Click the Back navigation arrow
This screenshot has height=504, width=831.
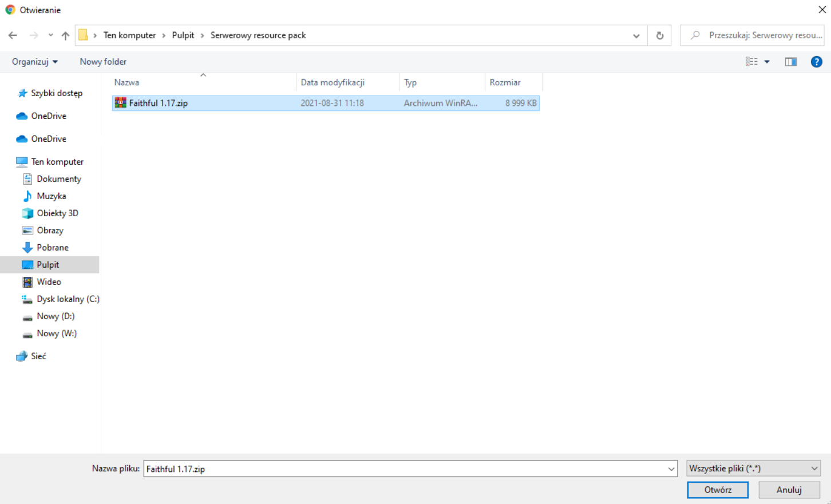tap(13, 35)
